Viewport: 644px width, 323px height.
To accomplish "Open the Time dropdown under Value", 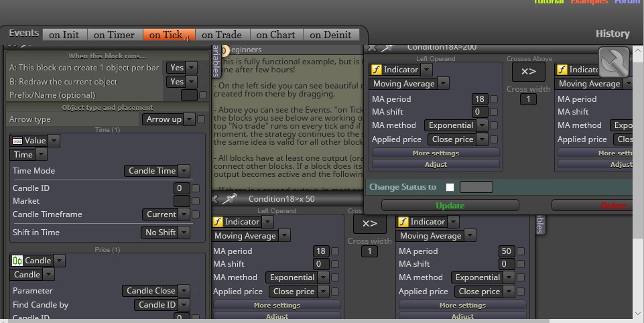I will 28,155.
